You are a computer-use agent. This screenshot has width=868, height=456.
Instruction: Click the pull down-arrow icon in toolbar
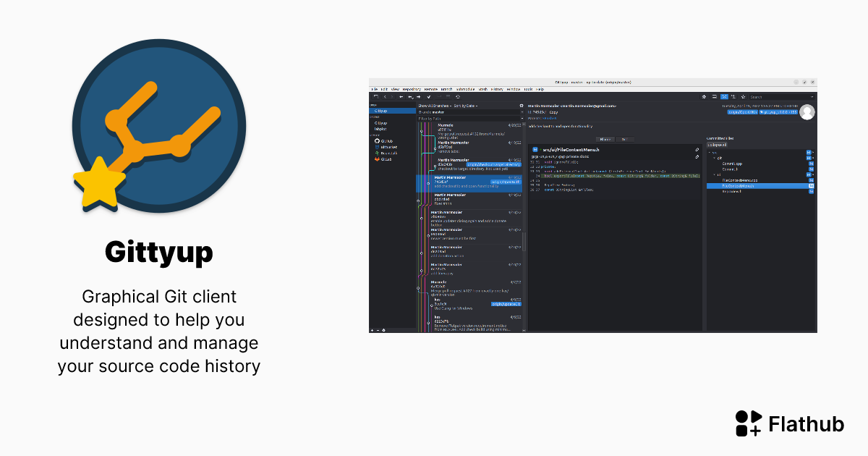coord(410,96)
